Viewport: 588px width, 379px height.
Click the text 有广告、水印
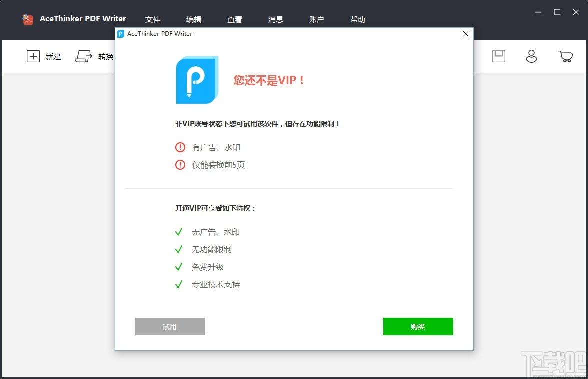coord(216,147)
